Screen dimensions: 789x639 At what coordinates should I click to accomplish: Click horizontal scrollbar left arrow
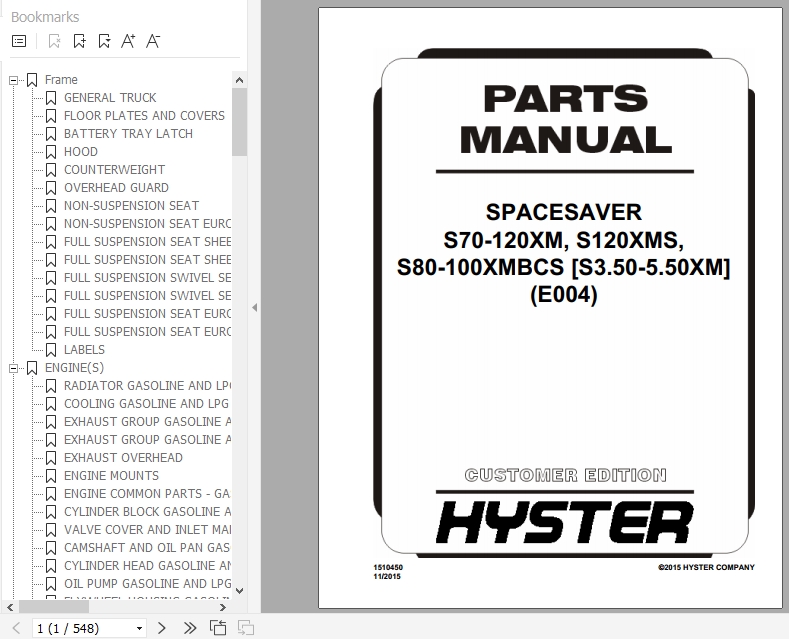[x=10, y=607]
